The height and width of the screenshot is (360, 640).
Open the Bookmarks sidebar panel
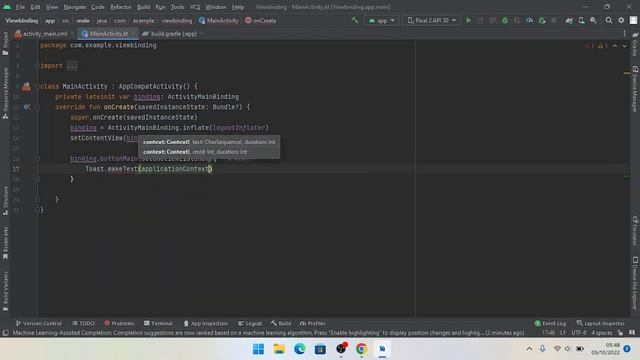(x=5, y=243)
